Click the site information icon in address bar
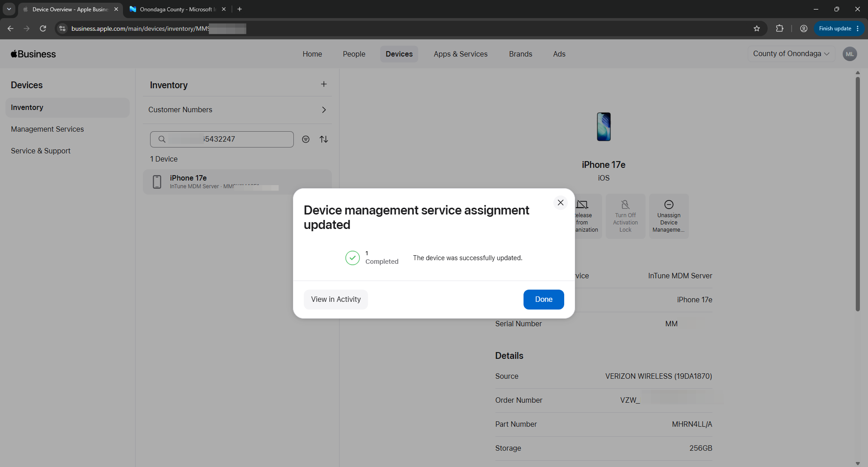 point(62,29)
